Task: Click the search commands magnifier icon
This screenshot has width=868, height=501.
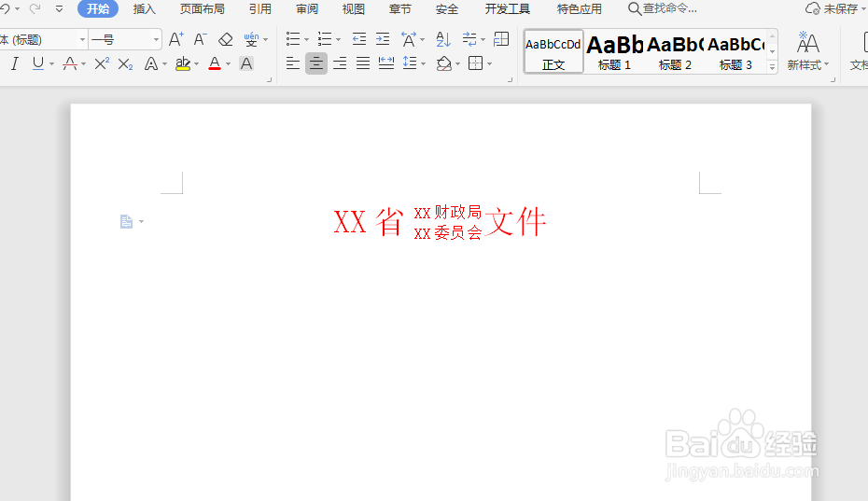Action: [x=635, y=8]
